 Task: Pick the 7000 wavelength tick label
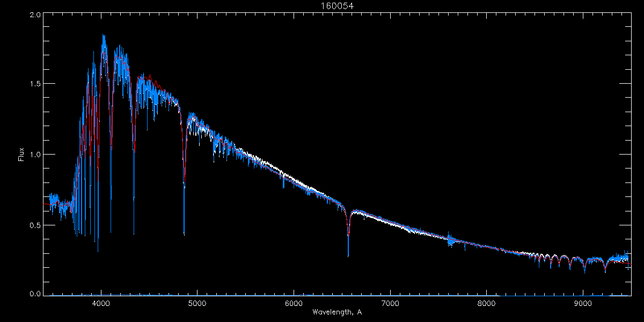(390, 303)
